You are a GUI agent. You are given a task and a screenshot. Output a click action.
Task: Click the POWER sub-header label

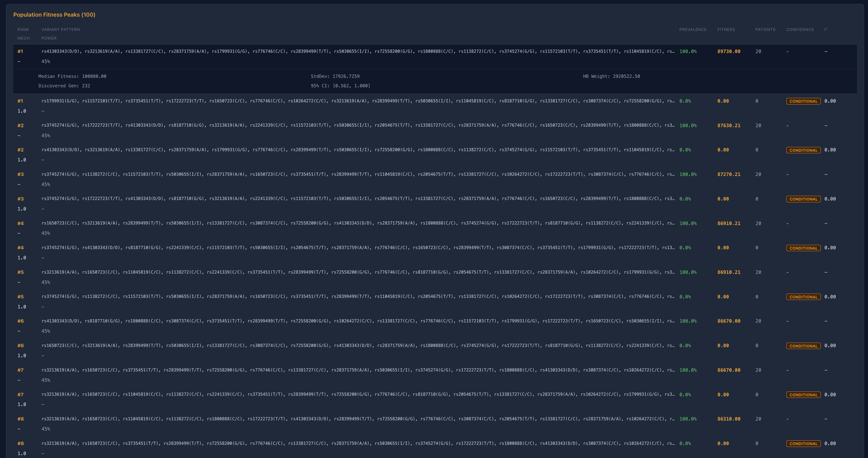pyautogui.click(x=49, y=39)
